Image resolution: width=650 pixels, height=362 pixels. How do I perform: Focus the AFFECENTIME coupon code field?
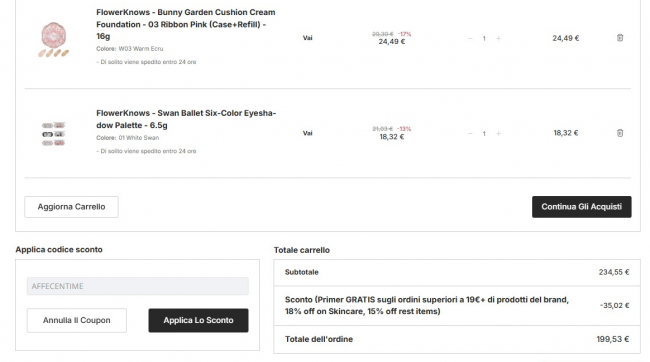click(138, 286)
